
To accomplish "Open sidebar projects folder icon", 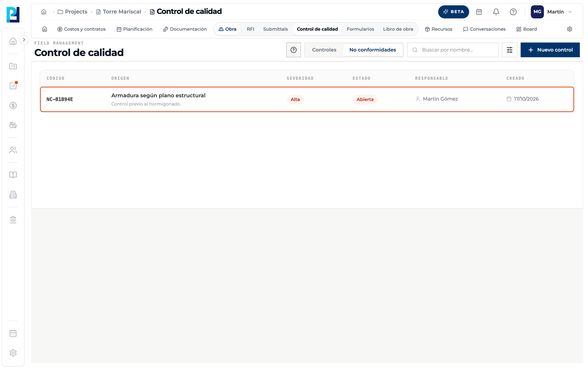I will 13,66.
